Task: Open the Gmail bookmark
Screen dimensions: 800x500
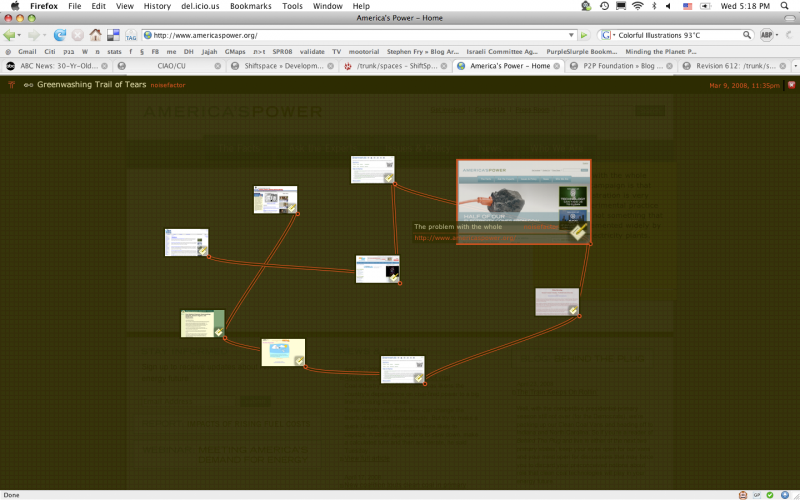Action: click(x=27, y=52)
